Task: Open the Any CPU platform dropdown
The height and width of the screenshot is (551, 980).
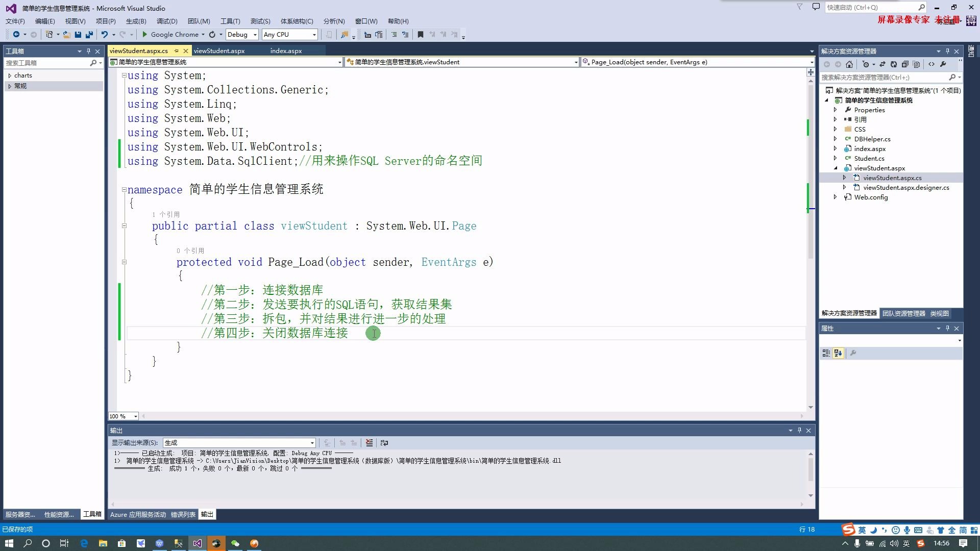Action: (x=314, y=35)
